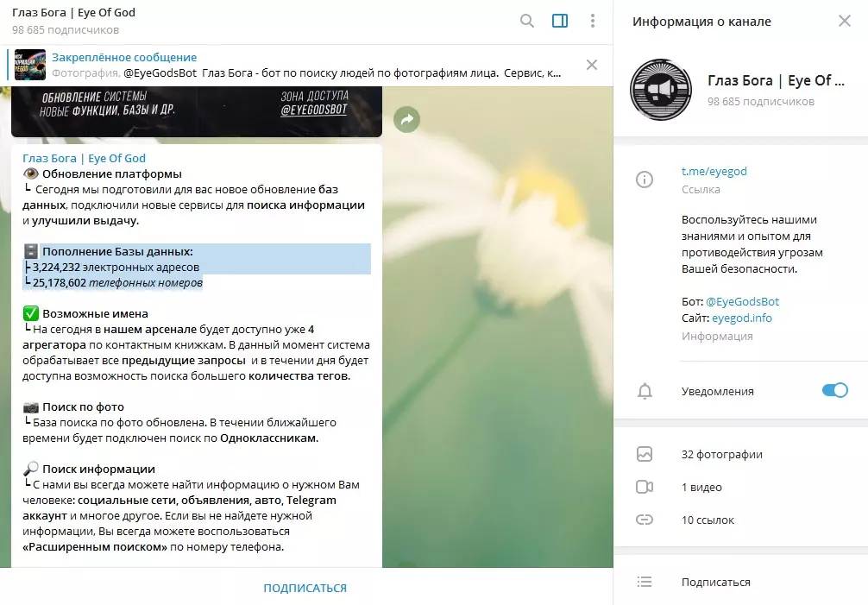Click the eye emoji before Обновление платформы
The height and width of the screenshot is (605, 868).
coord(31,173)
